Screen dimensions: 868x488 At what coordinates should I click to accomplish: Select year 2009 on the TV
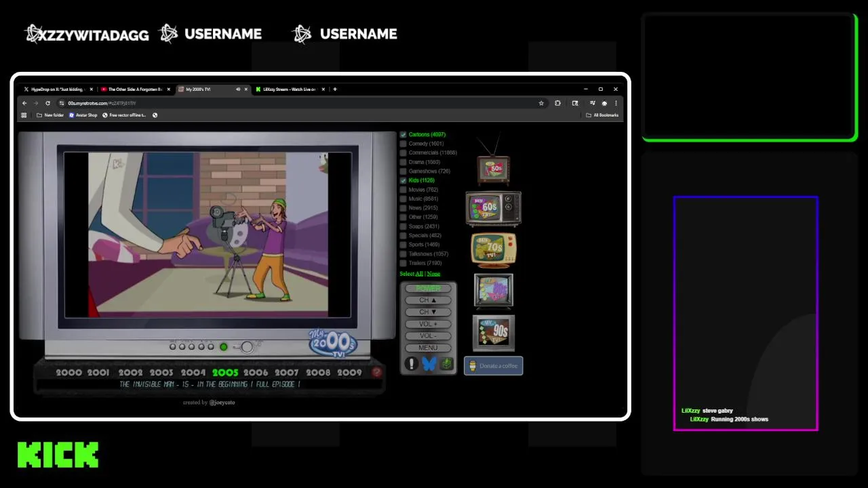point(349,372)
